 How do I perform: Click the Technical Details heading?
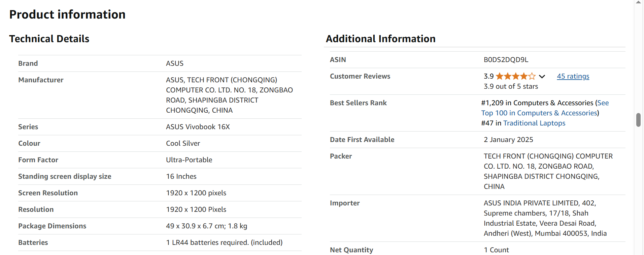click(49, 39)
